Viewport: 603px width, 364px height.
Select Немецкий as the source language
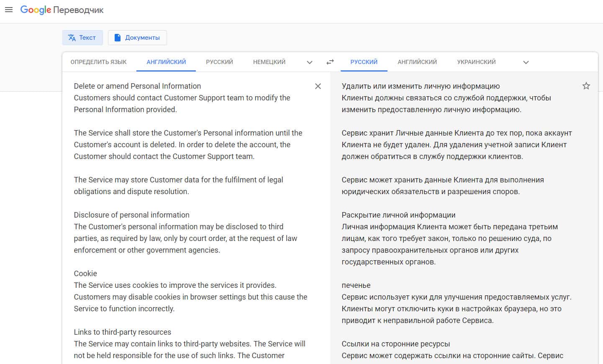pos(269,62)
